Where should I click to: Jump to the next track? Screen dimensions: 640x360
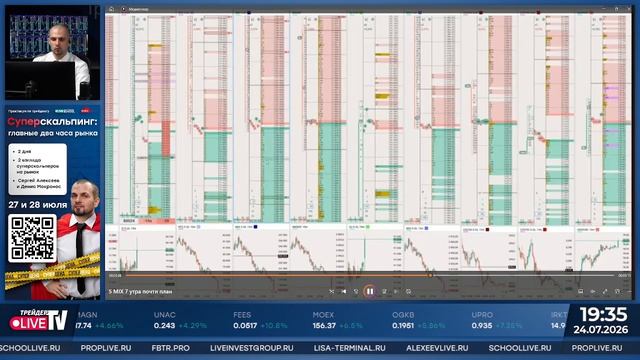point(396,291)
